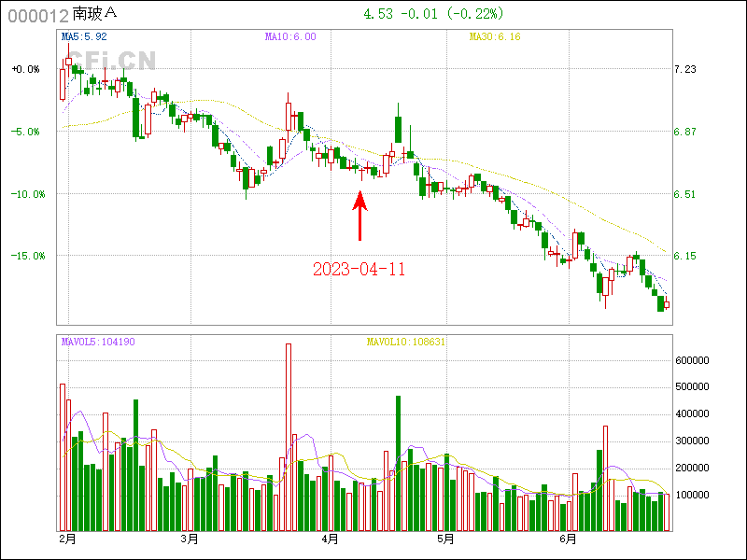This screenshot has width=747, height=560.
Task: Click the MAVOL10:108631 volume label
Action: tap(406, 343)
